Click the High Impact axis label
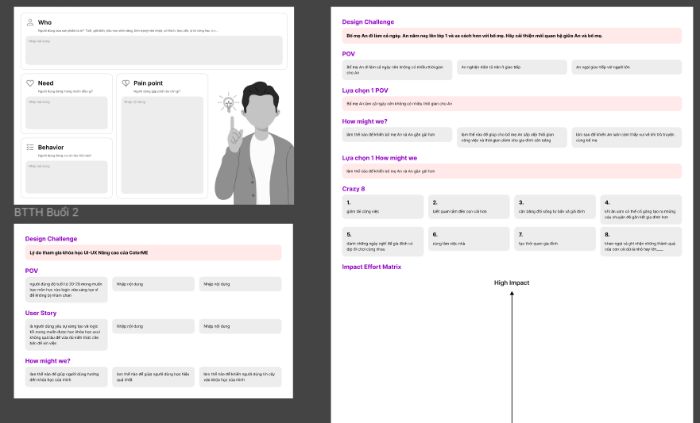The image size is (700, 423). 512,283
